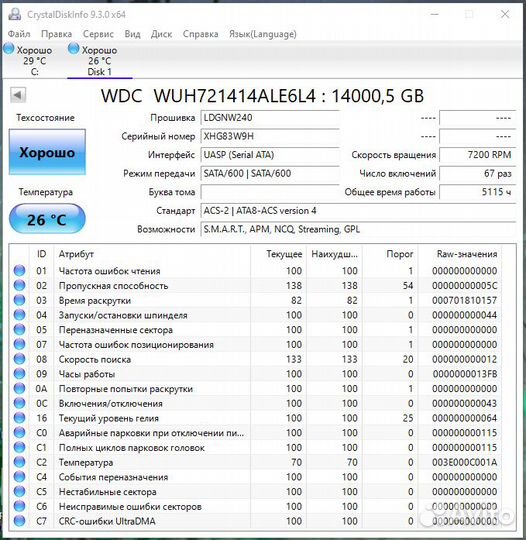This screenshot has width=526, height=540.
Task: Click the status icon of attribute 02
Action: click(20, 285)
